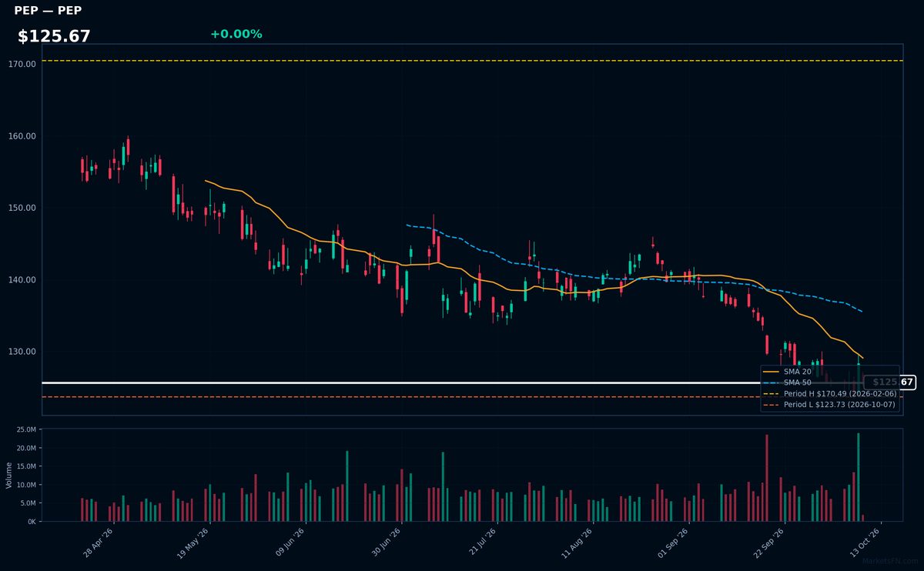Click the 25.0M volume axis label

coord(25,429)
